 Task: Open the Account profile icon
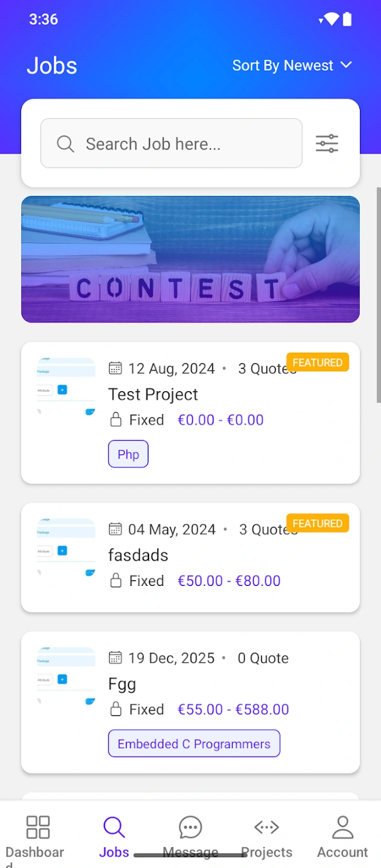(x=342, y=827)
